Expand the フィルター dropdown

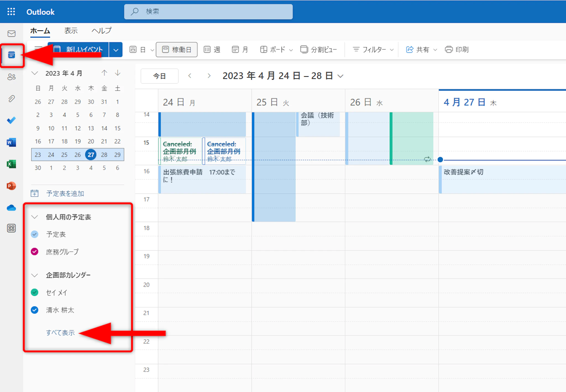point(373,50)
